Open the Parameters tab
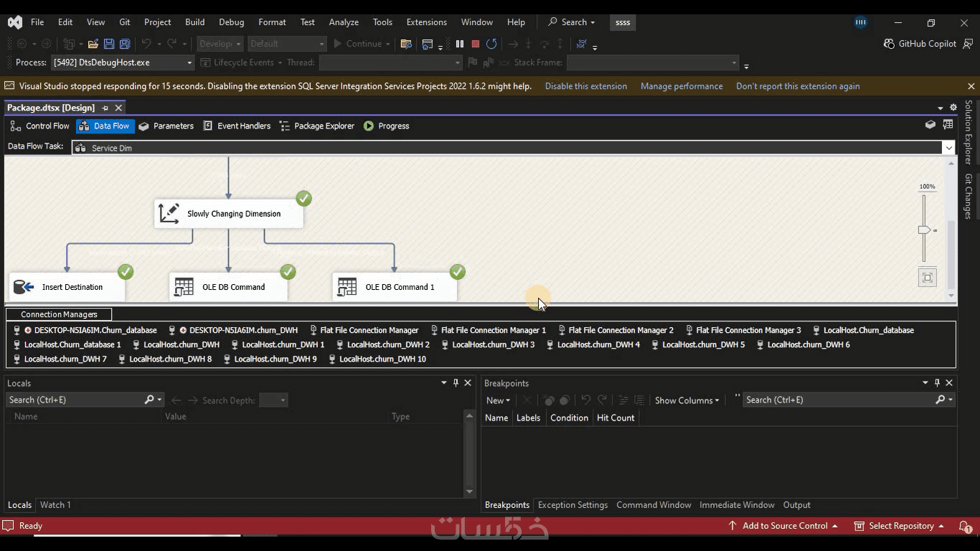The width and height of the screenshot is (980, 551). coord(166,126)
